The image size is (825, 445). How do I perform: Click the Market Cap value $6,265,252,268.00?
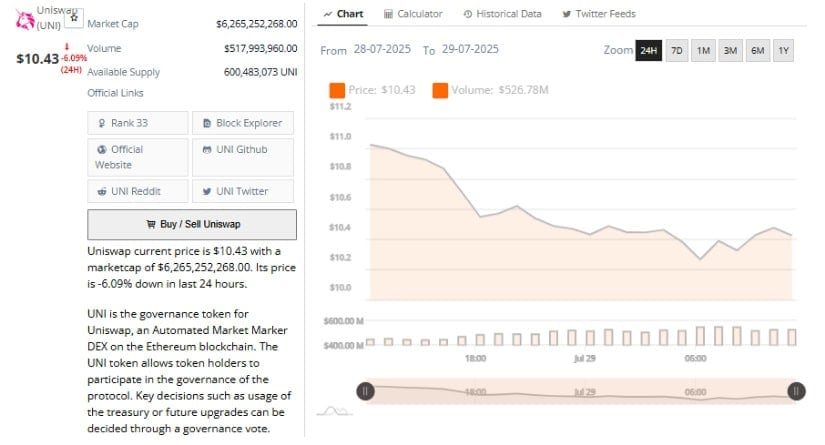(257, 24)
